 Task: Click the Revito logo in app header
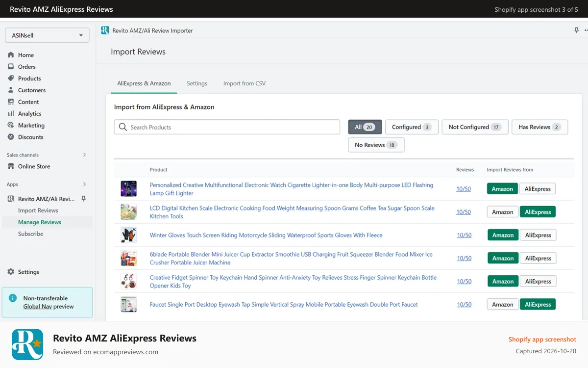105,30
